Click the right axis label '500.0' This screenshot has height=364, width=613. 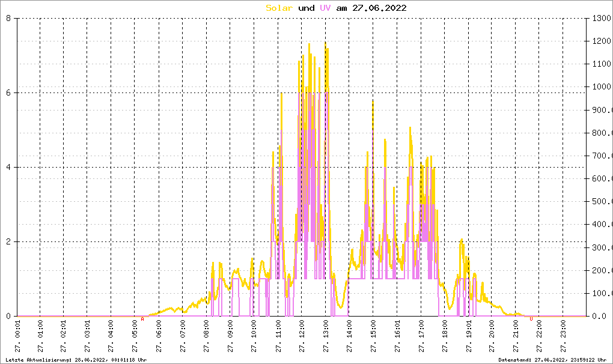[602, 202]
